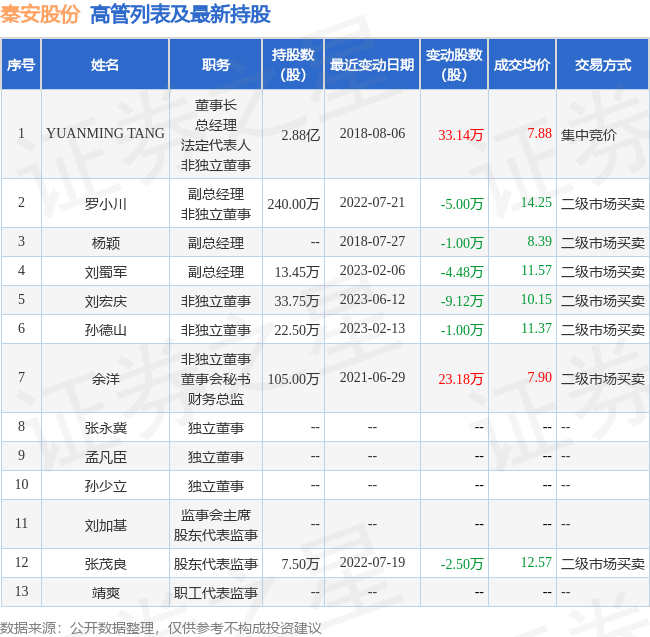Click the name 靖爽
Viewport: 650px width, 637px height.
click(x=105, y=593)
